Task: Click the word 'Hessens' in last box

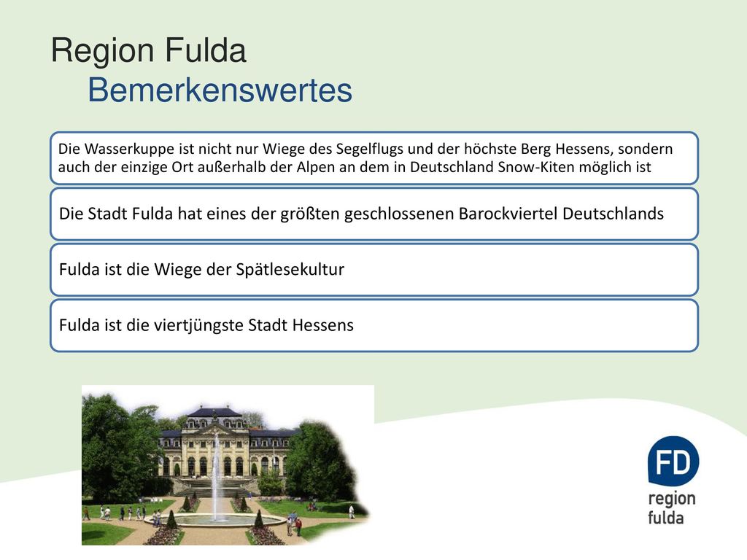Action: pos(322,325)
